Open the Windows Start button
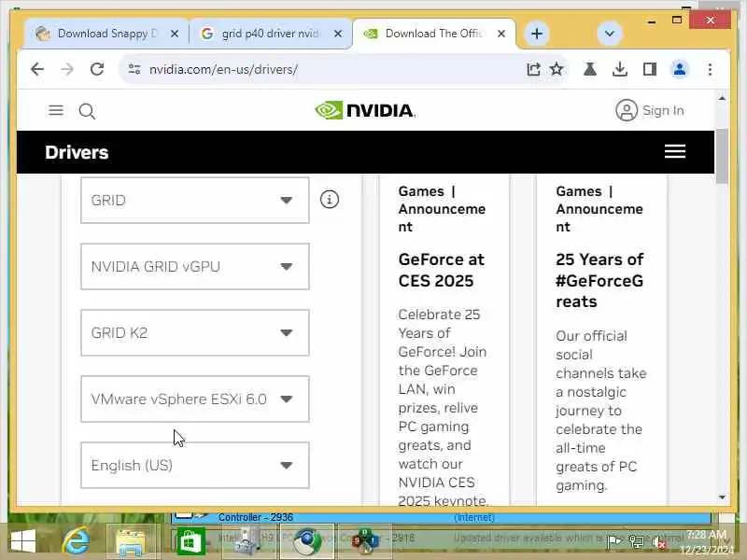 click(x=22, y=541)
